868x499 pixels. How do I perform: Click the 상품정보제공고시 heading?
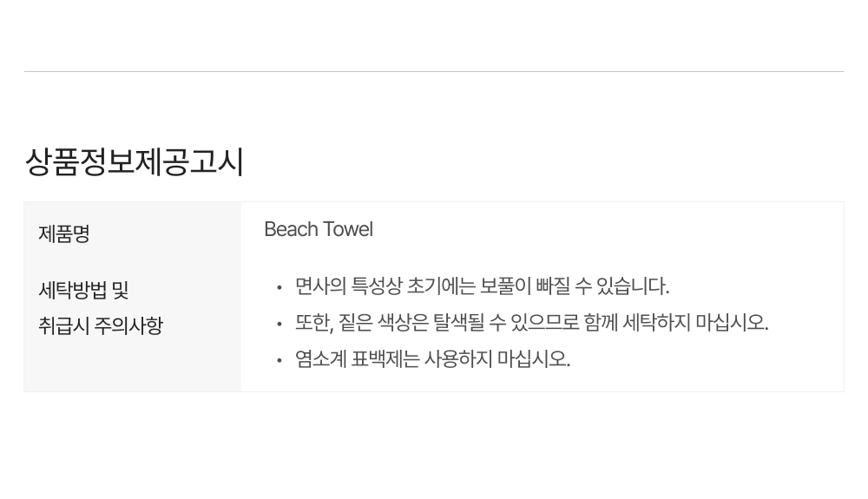tap(134, 162)
